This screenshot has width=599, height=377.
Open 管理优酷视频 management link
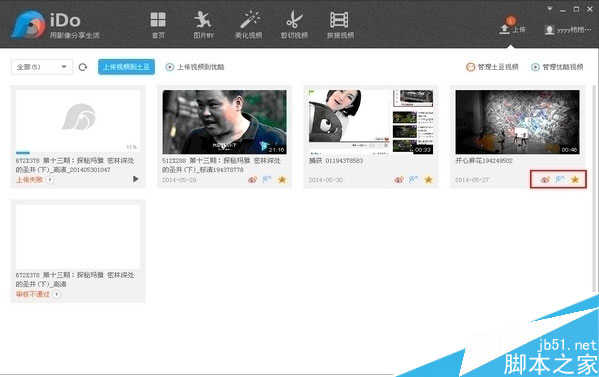[557, 67]
